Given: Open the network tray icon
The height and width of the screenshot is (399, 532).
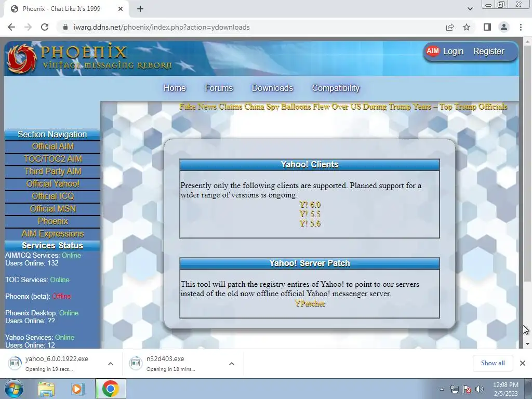Looking at the screenshot, I should point(454,390).
